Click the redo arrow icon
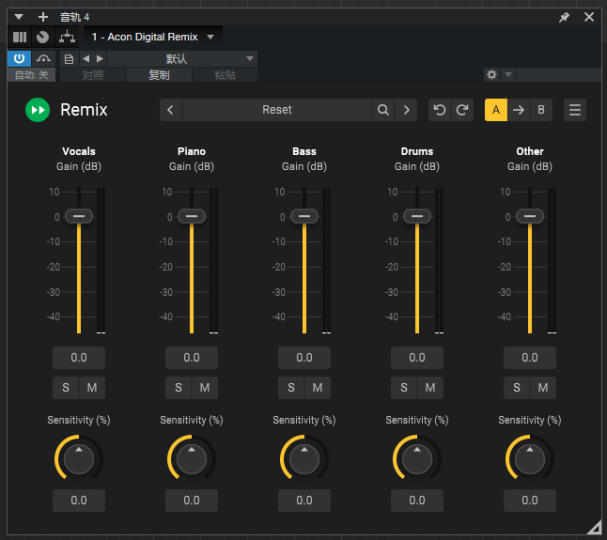 [x=462, y=110]
